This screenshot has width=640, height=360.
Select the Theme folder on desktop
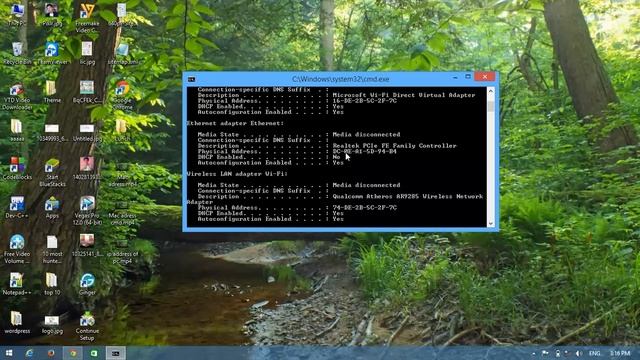[x=52, y=92]
